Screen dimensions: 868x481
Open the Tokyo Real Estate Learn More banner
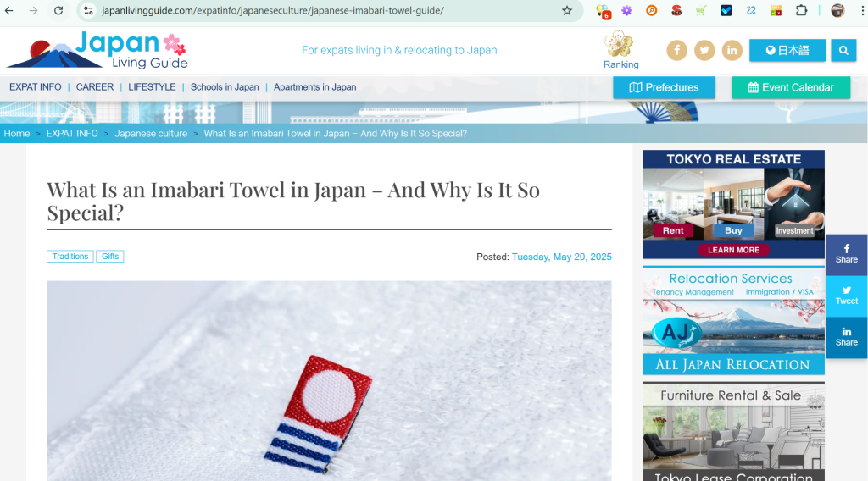(x=733, y=250)
